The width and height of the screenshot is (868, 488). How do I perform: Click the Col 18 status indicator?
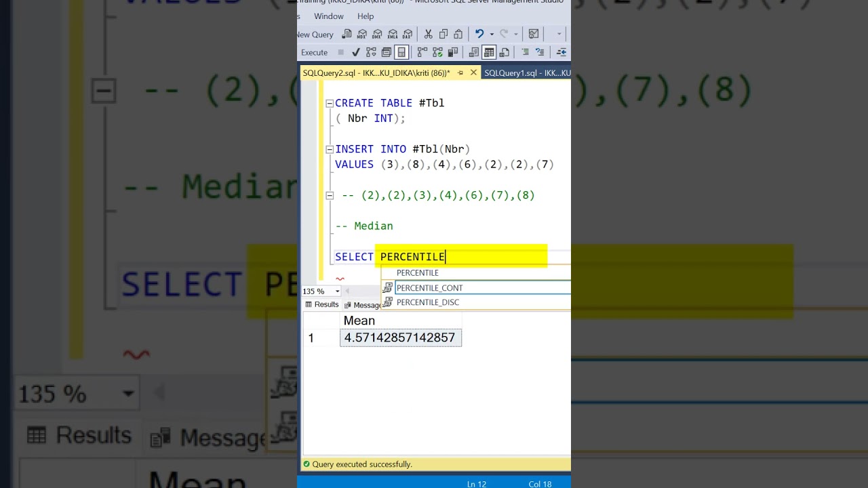pyautogui.click(x=540, y=484)
